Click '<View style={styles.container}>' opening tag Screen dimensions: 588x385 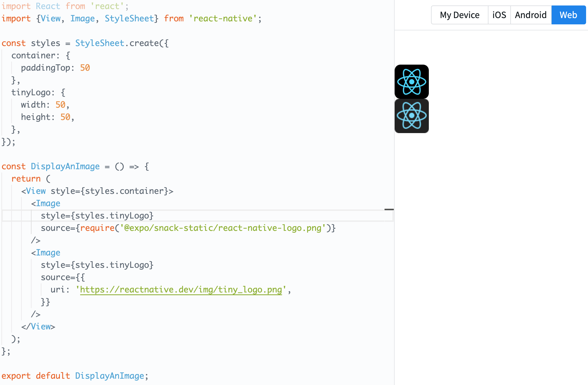[x=97, y=191]
